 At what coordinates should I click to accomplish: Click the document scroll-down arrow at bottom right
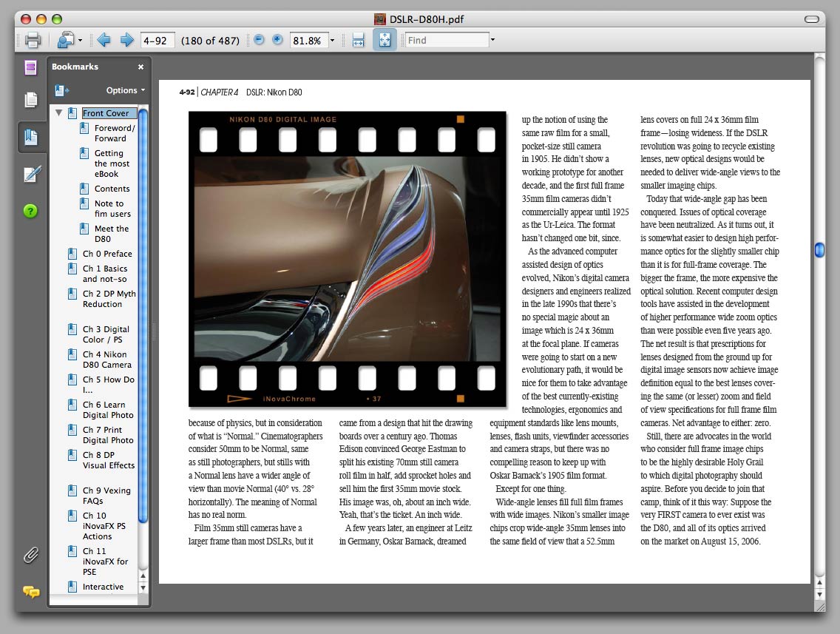[819, 595]
